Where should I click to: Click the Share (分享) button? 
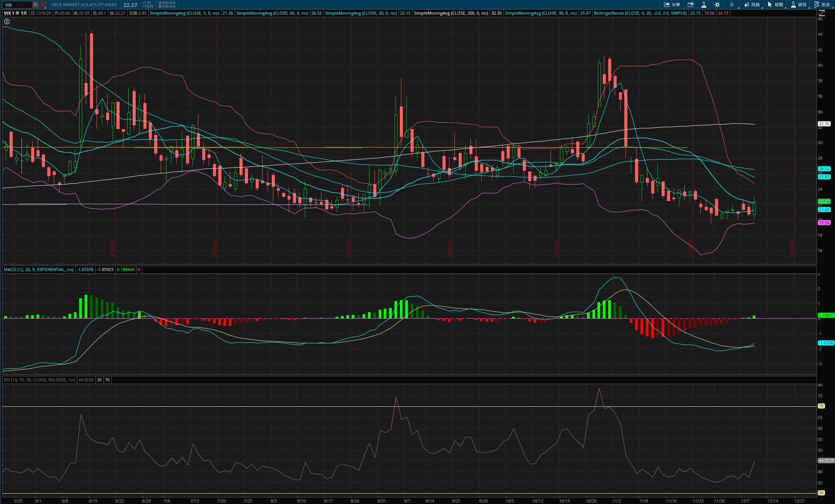coord(672,5)
